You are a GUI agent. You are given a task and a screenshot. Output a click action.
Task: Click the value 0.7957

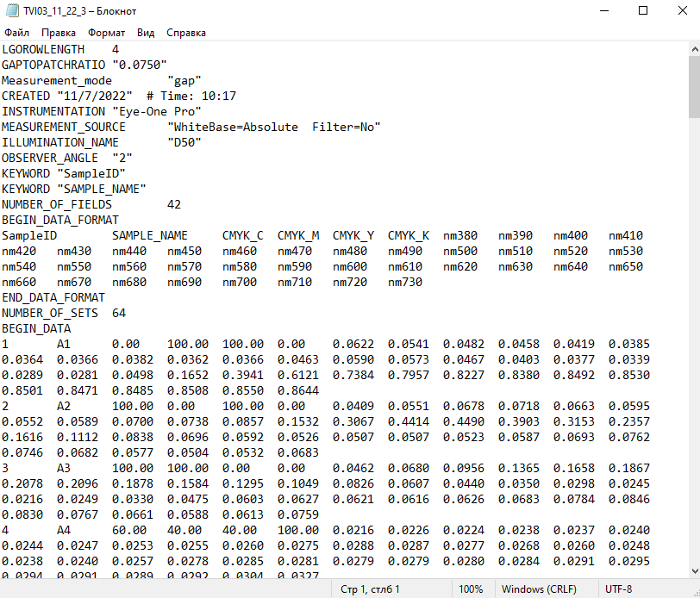click(x=409, y=375)
